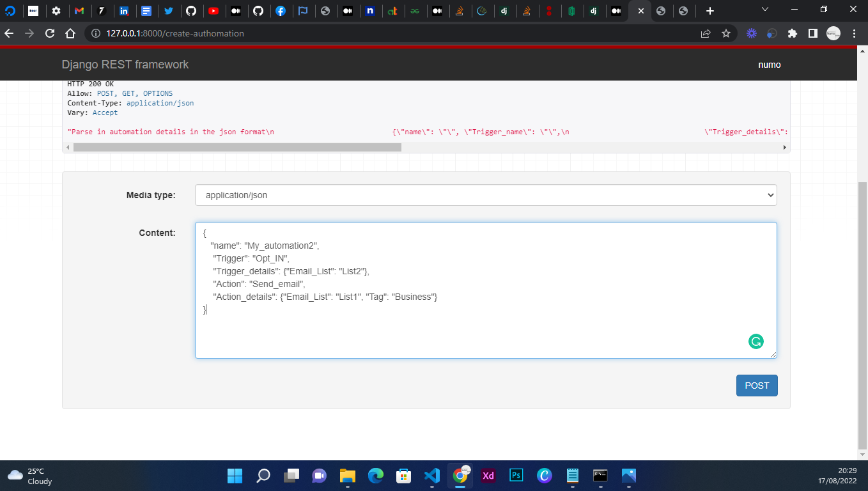Open the tab search chevron
Viewport: 868px width, 491px height.
766,10
